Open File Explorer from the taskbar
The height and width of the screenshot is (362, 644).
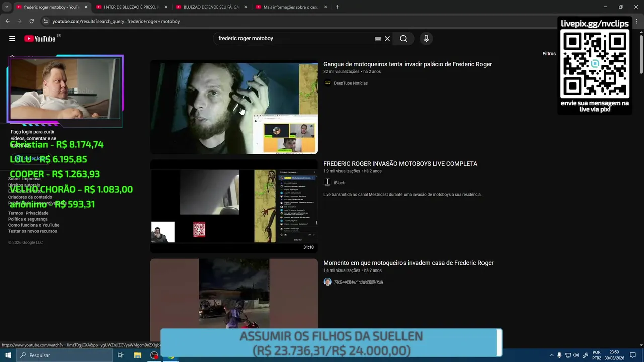tap(138, 355)
